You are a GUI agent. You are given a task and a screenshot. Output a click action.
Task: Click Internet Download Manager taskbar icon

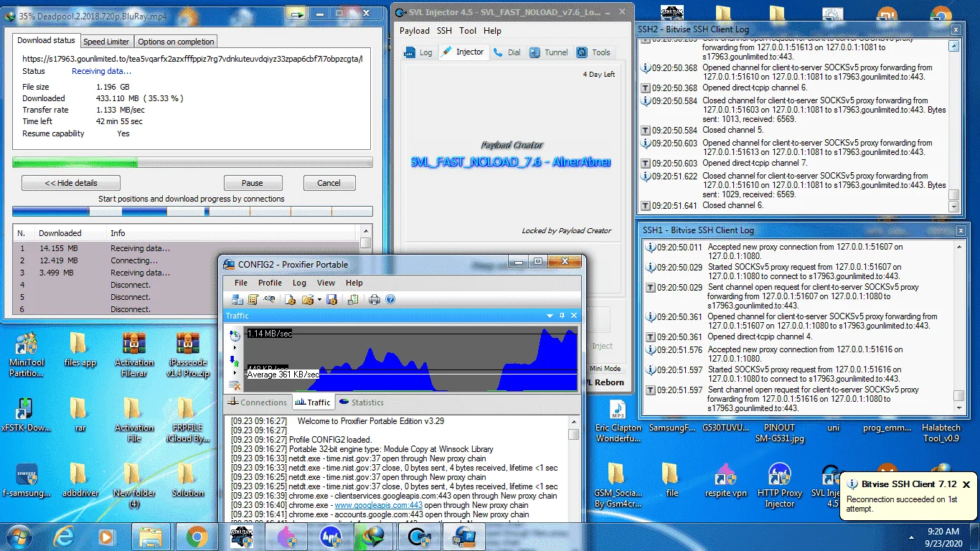pyautogui.click(x=374, y=536)
